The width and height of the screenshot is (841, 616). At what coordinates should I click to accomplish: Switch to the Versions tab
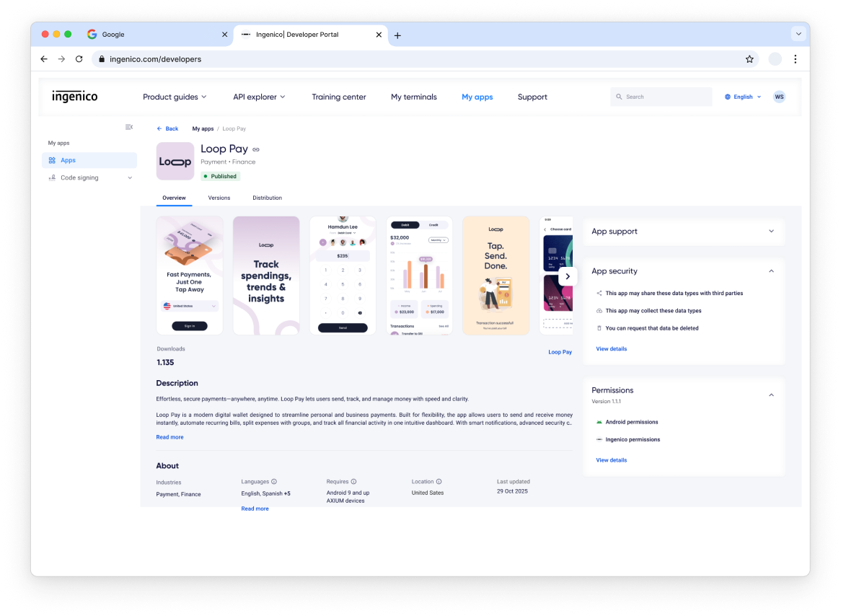(x=219, y=198)
